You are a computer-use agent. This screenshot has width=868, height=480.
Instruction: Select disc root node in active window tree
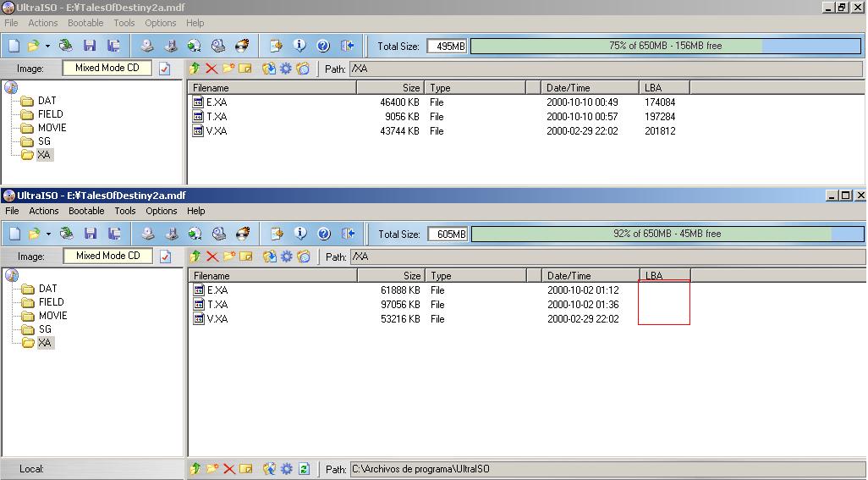[x=12, y=275]
